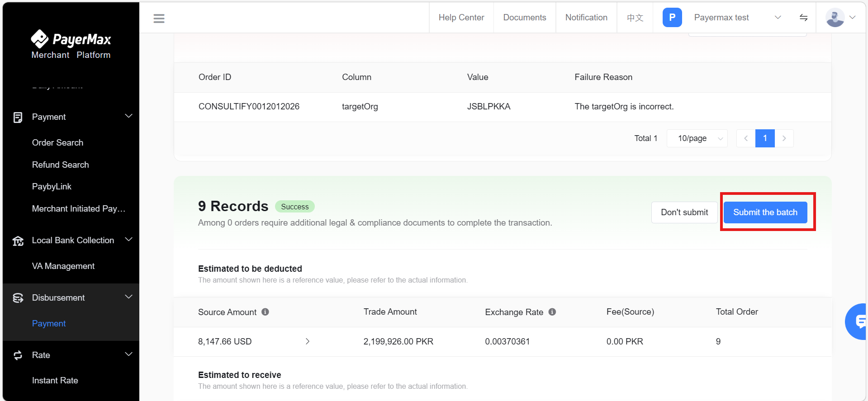
Task: Click the Don't submit button
Action: point(684,212)
